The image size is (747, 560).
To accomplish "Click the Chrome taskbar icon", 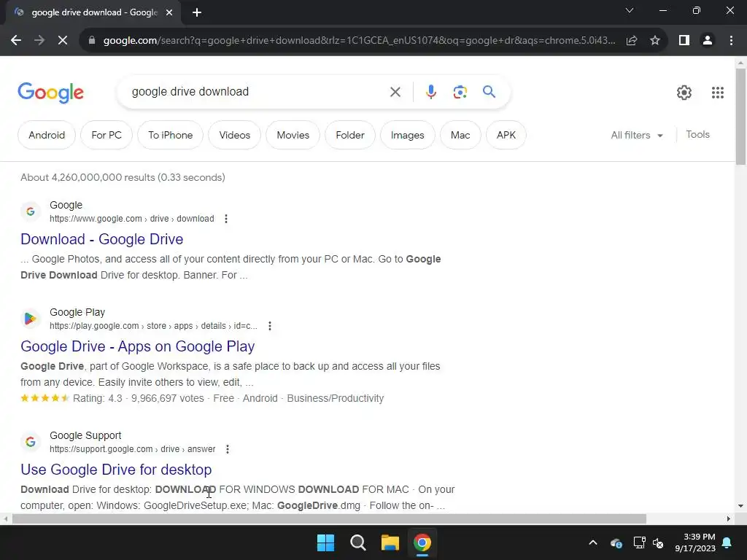I will (x=422, y=542).
